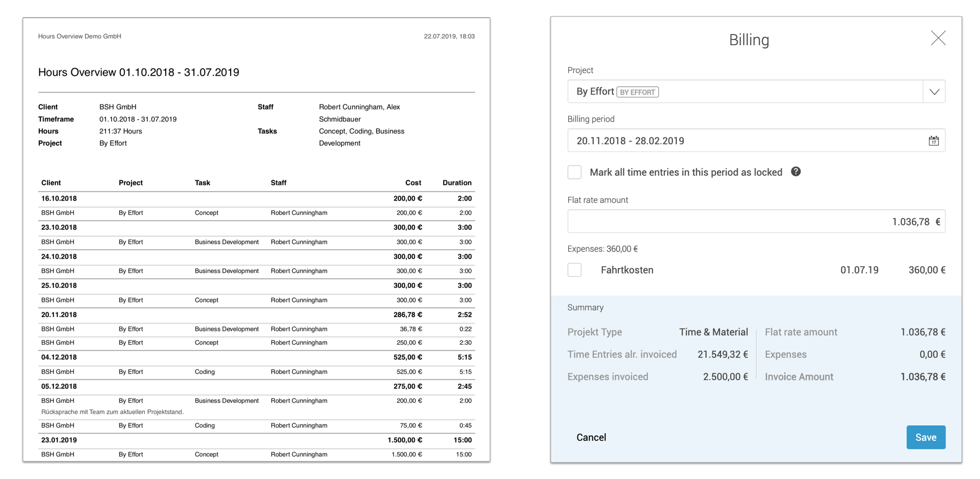This screenshot has height=479, width=980.
Task: Open the 'By Effort' project selector
Action: [x=745, y=92]
